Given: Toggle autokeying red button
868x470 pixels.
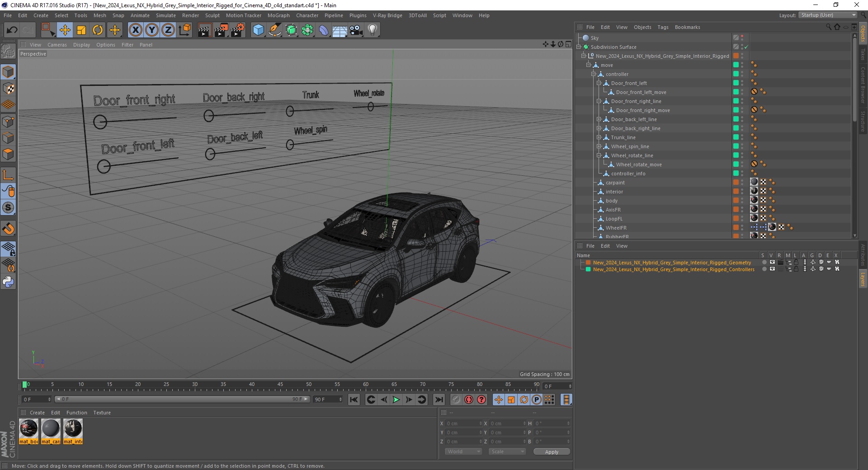Looking at the screenshot, I should pyautogui.click(x=469, y=399).
